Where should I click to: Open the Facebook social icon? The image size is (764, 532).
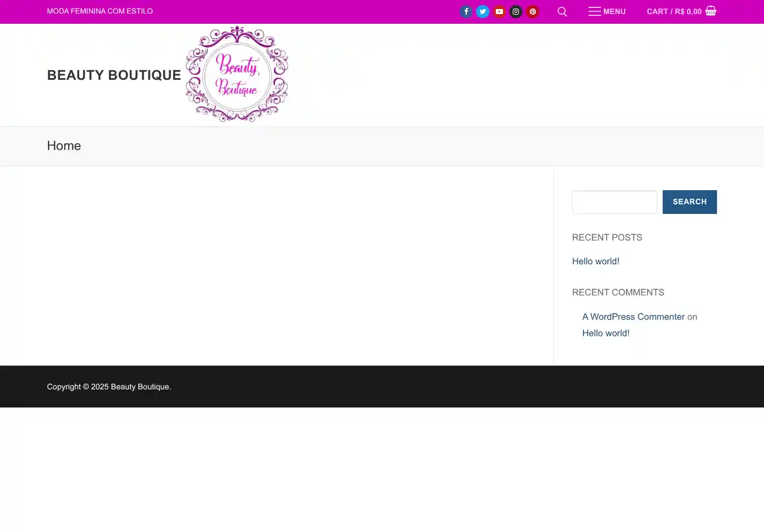click(466, 11)
